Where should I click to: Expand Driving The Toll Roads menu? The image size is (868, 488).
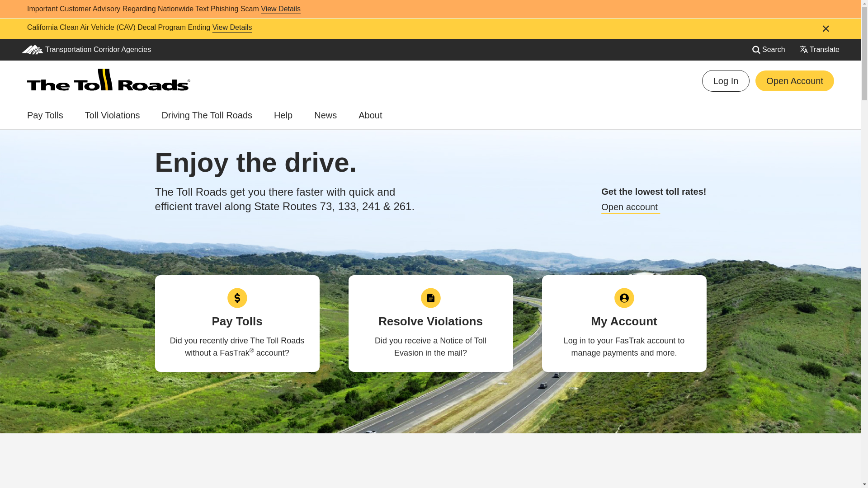(x=207, y=116)
